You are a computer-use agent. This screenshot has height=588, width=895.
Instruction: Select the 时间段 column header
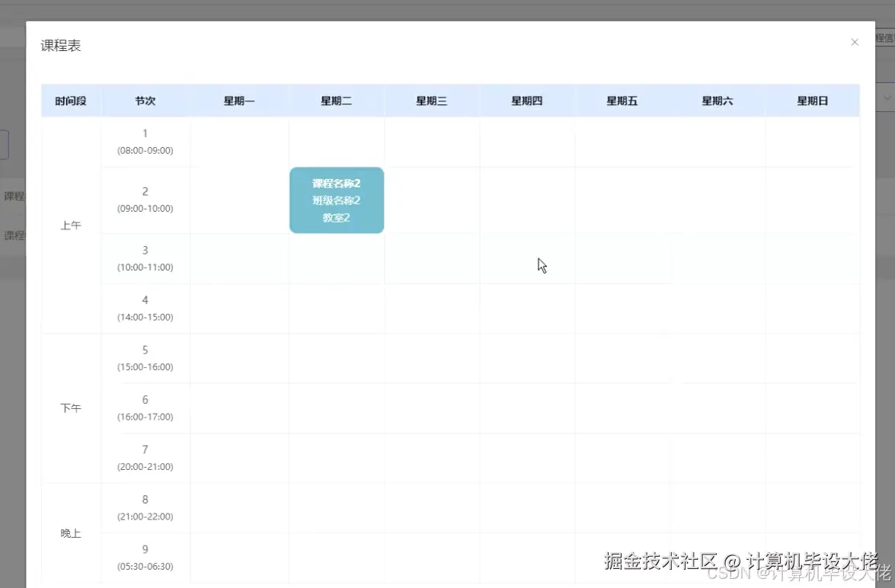71,101
